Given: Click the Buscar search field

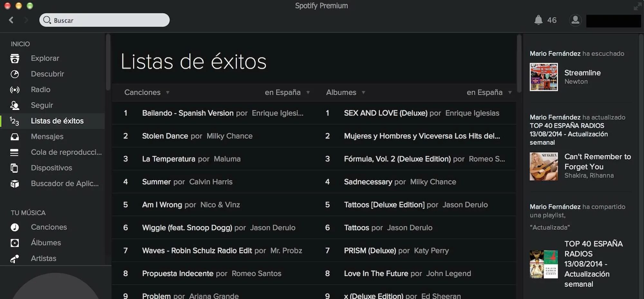Looking at the screenshot, I should [x=104, y=20].
